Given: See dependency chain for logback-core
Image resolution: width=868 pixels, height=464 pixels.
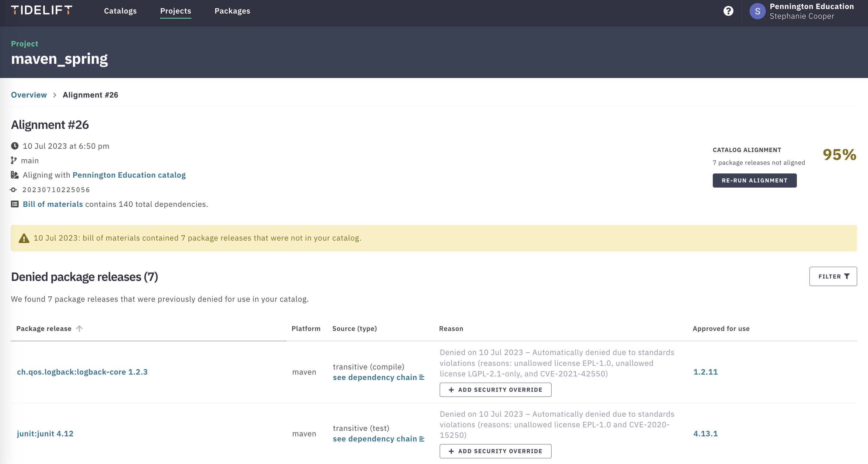Looking at the screenshot, I should (x=379, y=378).
